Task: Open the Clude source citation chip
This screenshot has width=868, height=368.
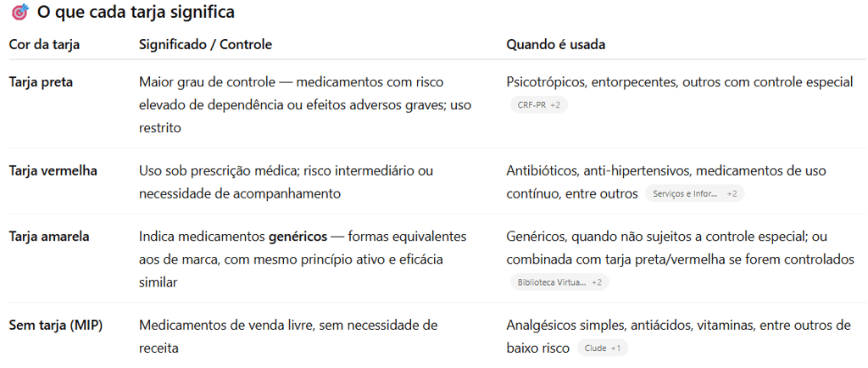Action: click(x=603, y=348)
